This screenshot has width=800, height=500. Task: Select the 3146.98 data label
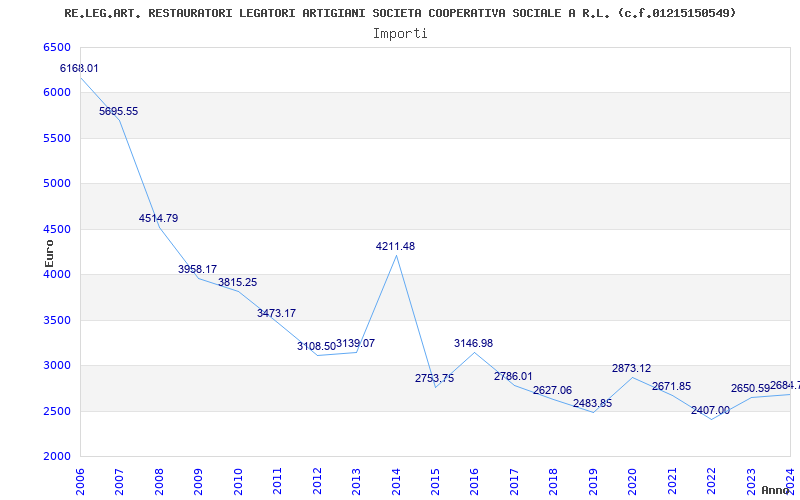coord(473,343)
